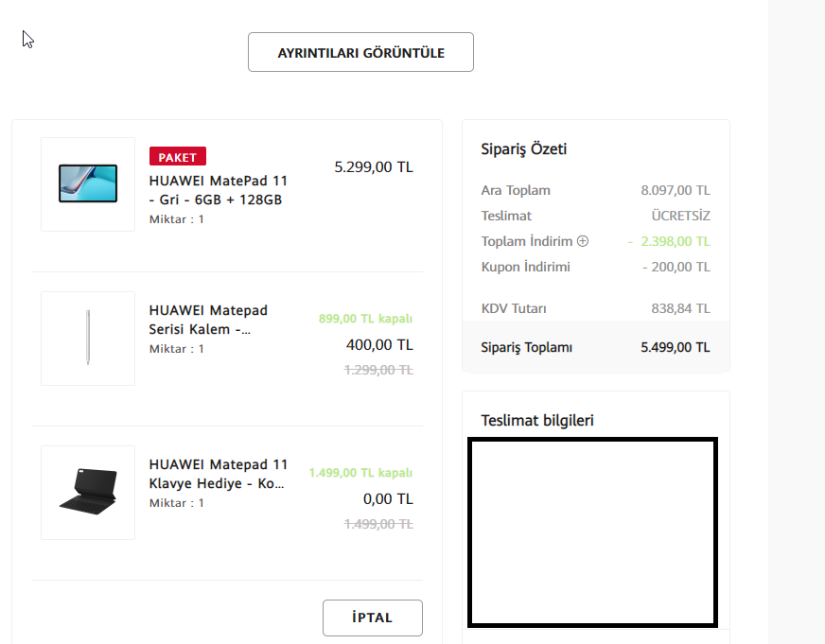The image size is (825, 644).
Task: Click the red PAKET badge
Action: pyautogui.click(x=177, y=157)
